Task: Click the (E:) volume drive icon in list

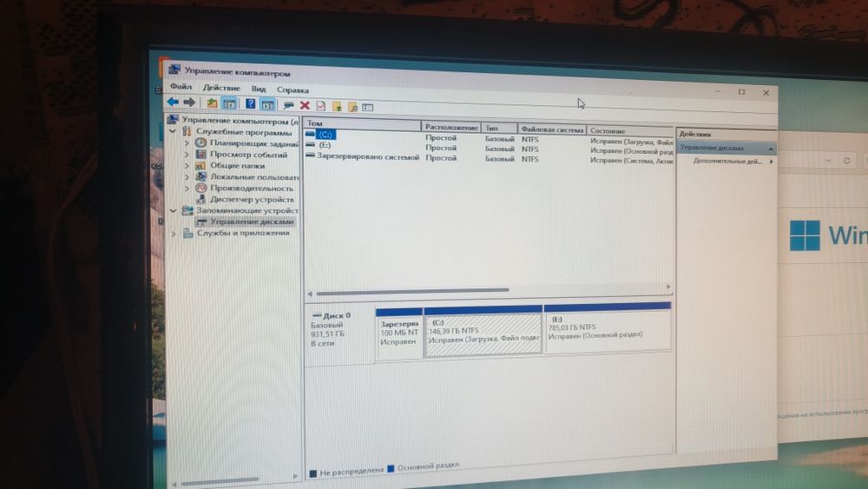Action: tap(310, 144)
